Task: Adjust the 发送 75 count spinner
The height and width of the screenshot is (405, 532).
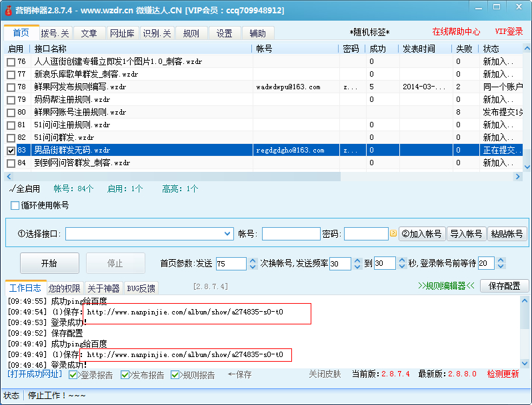Action: pyautogui.click(x=251, y=264)
